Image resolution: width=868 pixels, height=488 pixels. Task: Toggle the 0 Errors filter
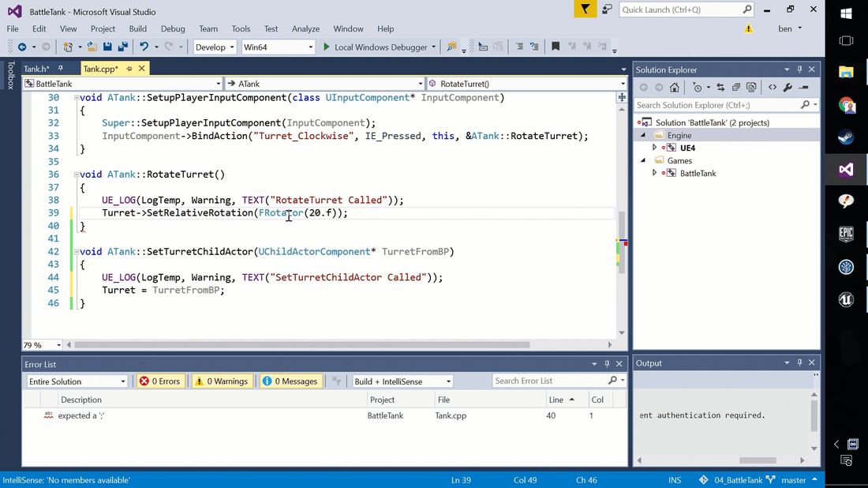tap(159, 381)
